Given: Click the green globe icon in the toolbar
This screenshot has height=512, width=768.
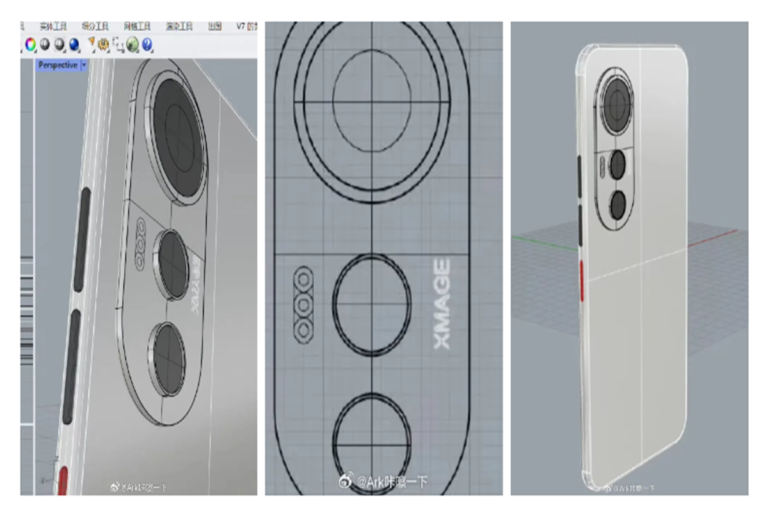Looking at the screenshot, I should (x=133, y=44).
